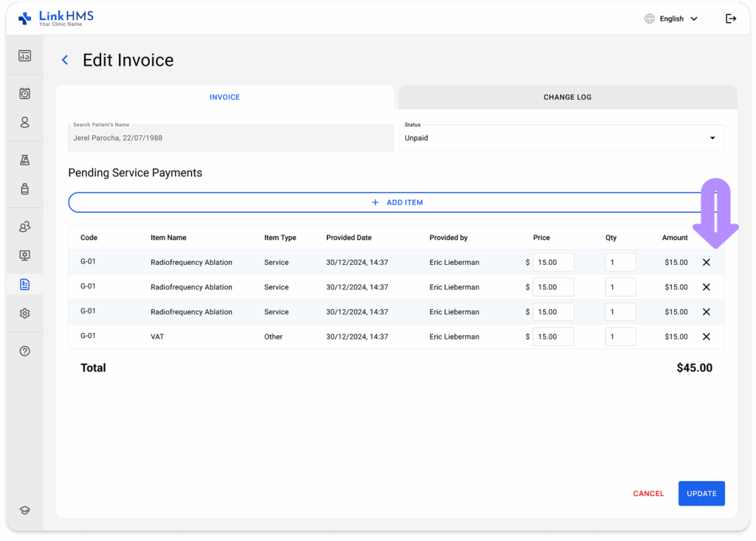Remove the second Radiofrequency Ablation row

coord(707,287)
